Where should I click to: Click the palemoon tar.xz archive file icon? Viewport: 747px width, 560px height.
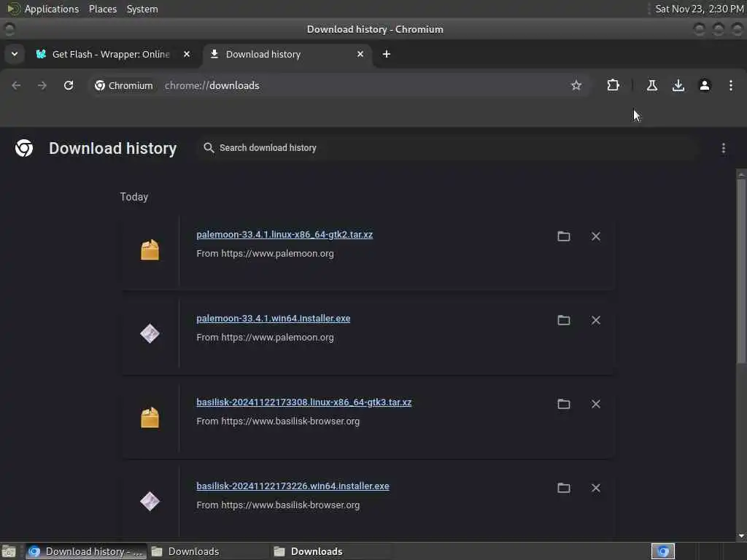coord(150,250)
